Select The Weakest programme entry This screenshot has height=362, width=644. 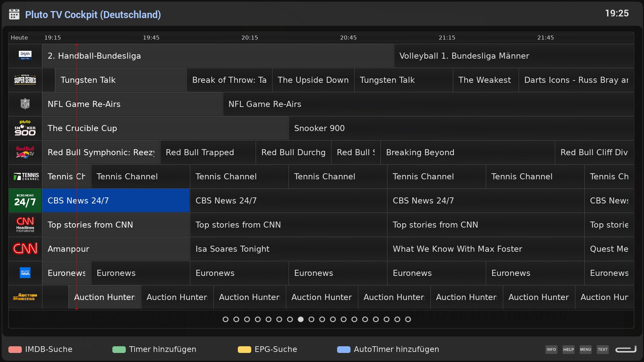coord(486,80)
